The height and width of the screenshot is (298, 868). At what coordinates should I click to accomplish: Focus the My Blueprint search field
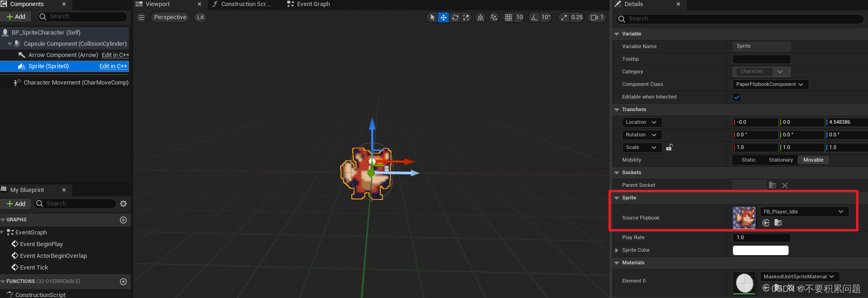pos(76,204)
